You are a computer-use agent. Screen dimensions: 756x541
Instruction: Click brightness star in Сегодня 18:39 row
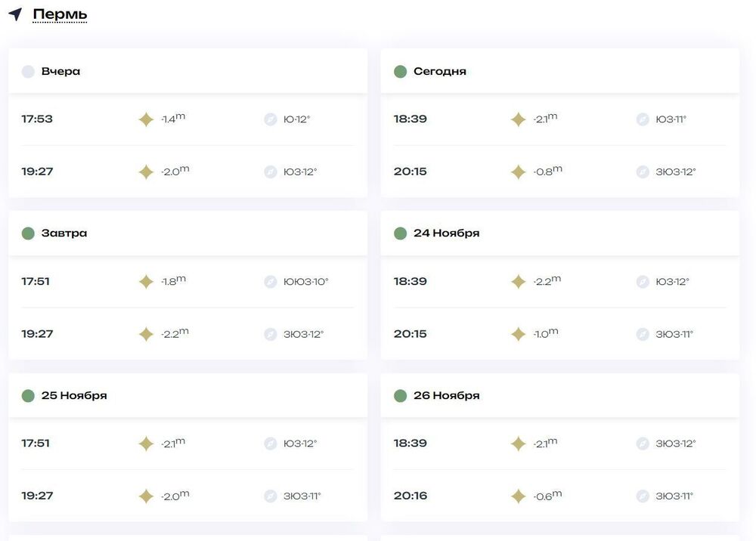pos(519,119)
